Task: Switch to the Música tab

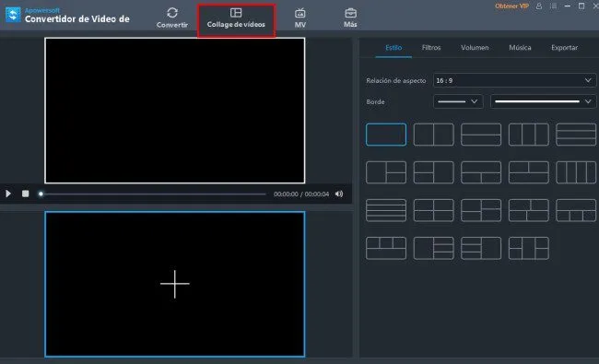Action: pyautogui.click(x=520, y=48)
